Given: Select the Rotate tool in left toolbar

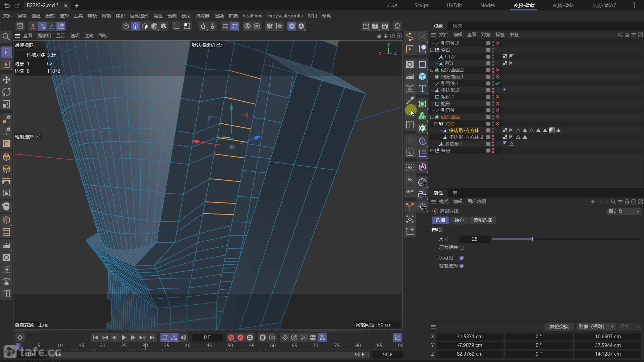Looking at the screenshot, I should pos(6,92).
